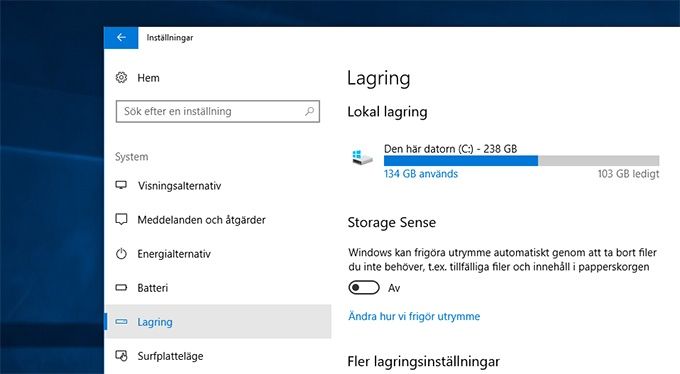Go back with the arrow button

click(121, 38)
